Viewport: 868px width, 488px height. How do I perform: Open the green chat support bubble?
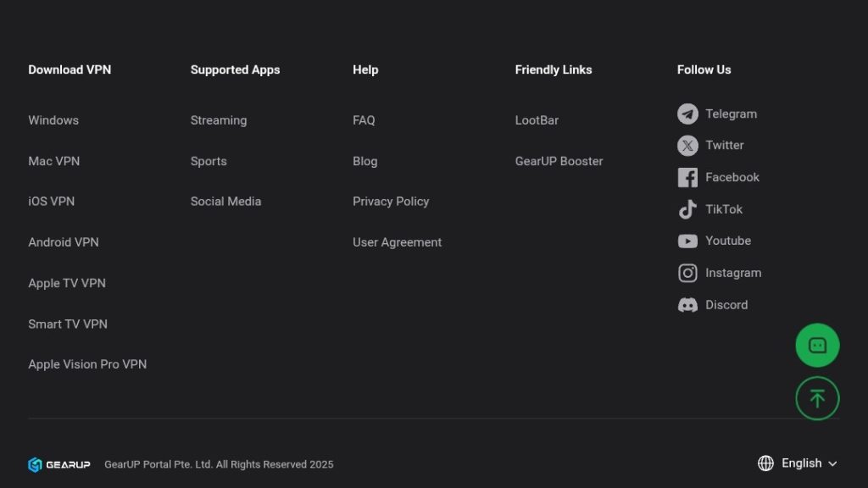(x=817, y=346)
